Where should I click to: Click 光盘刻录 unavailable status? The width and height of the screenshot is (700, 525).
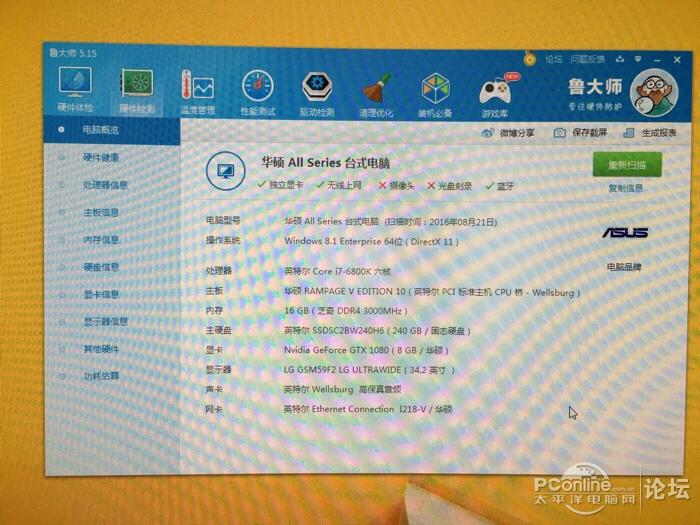click(x=450, y=186)
